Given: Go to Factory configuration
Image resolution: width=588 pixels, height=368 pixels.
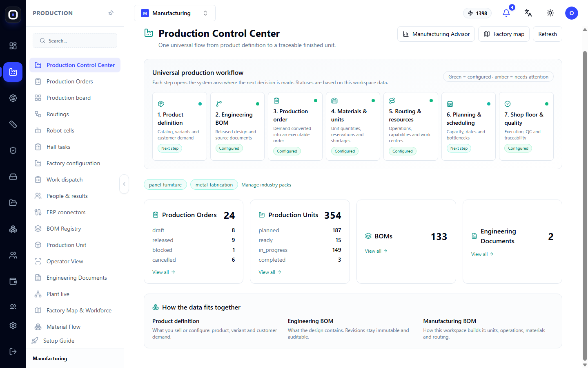Looking at the screenshot, I should coord(75,163).
